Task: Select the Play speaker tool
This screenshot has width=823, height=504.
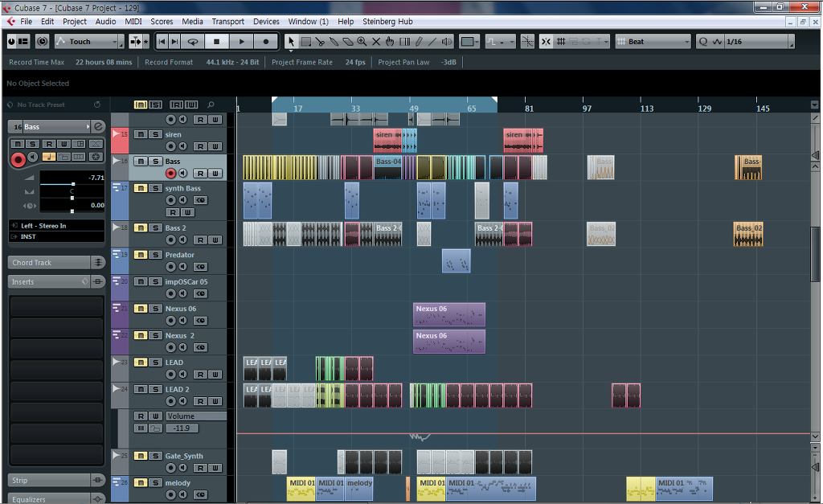Action: point(447,42)
